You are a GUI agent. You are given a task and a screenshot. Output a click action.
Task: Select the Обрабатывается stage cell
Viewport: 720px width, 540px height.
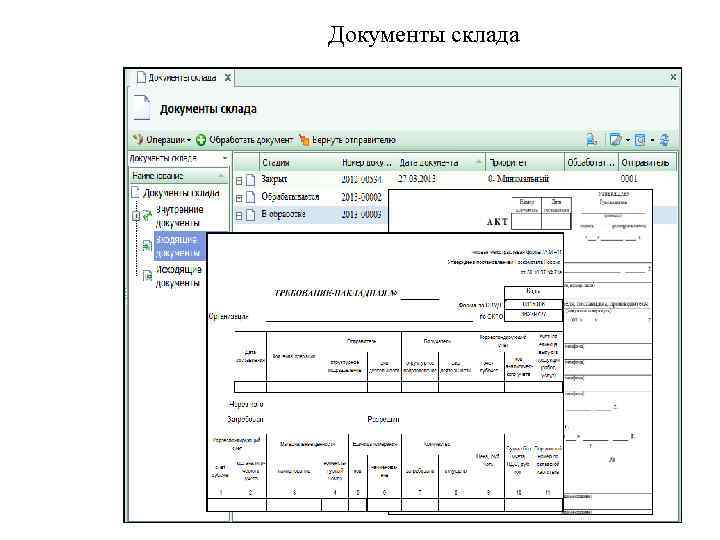[x=290, y=197]
